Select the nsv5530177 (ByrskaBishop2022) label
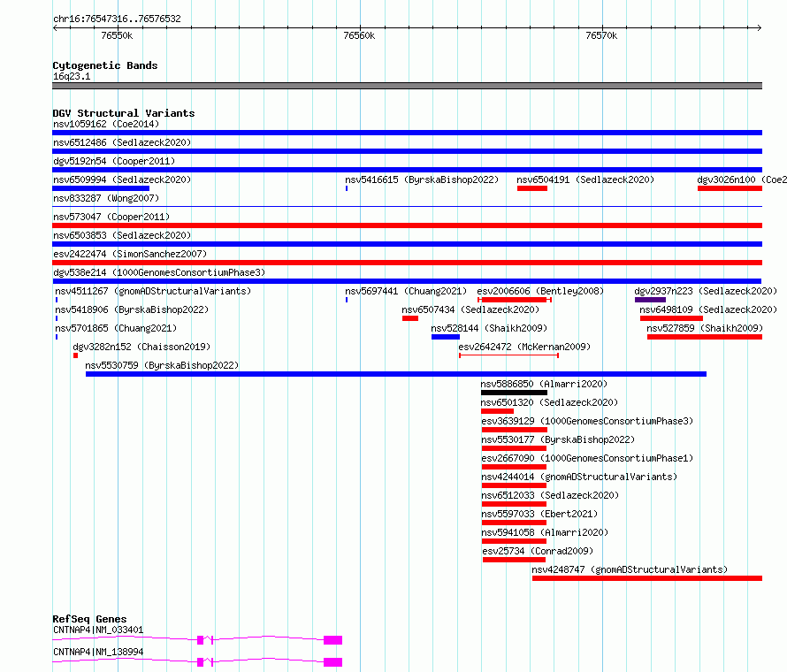787x672 pixels. click(x=558, y=439)
